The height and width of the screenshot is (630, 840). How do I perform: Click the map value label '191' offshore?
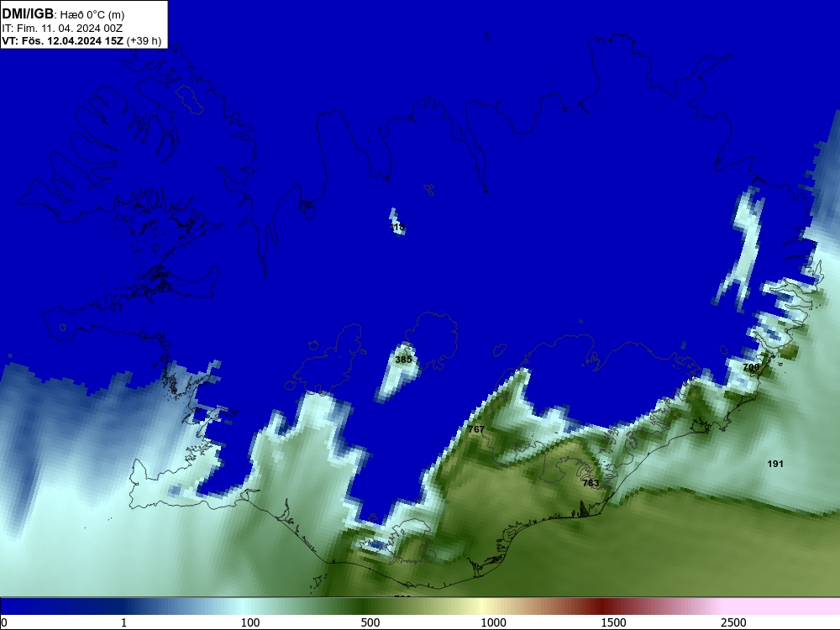(x=775, y=464)
